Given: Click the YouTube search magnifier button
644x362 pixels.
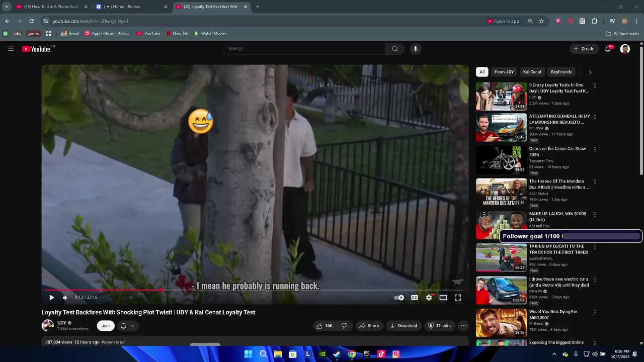Looking at the screenshot, I should pos(395,49).
